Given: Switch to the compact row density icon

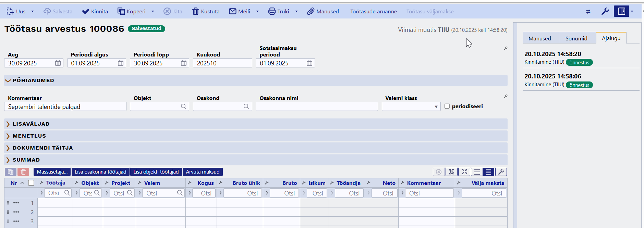Looking at the screenshot, I should click(488, 172).
